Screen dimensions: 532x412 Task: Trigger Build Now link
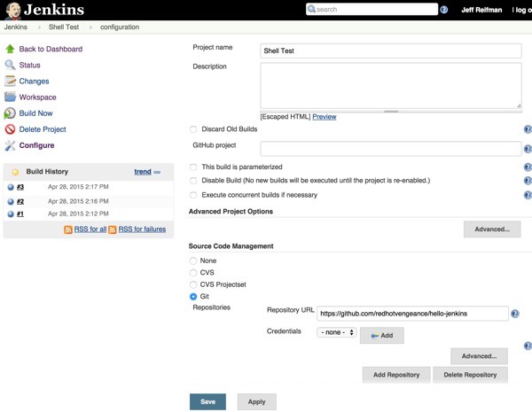coord(36,113)
